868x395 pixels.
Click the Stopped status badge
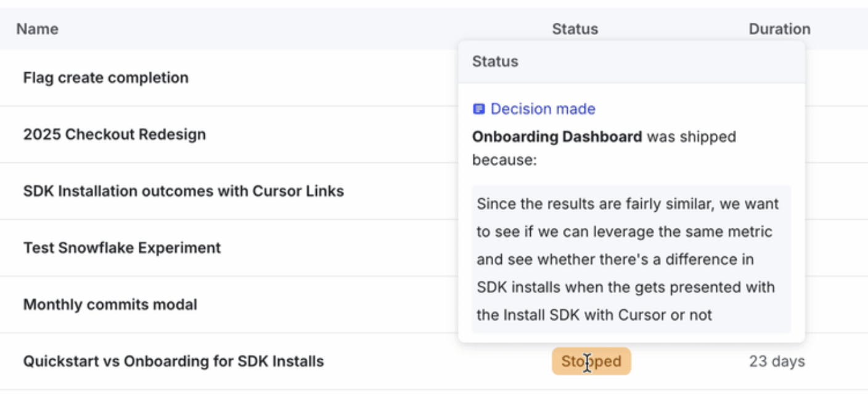pos(591,361)
